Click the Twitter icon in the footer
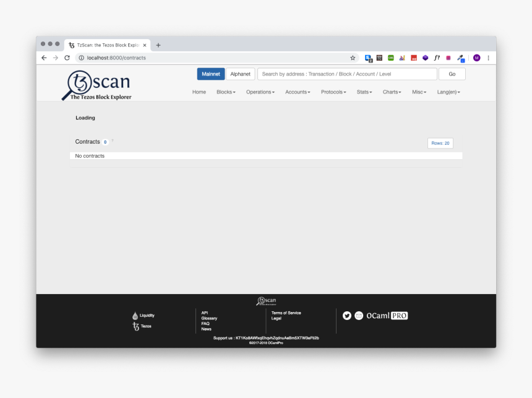Viewport: 532px width, 398px height. click(347, 316)
